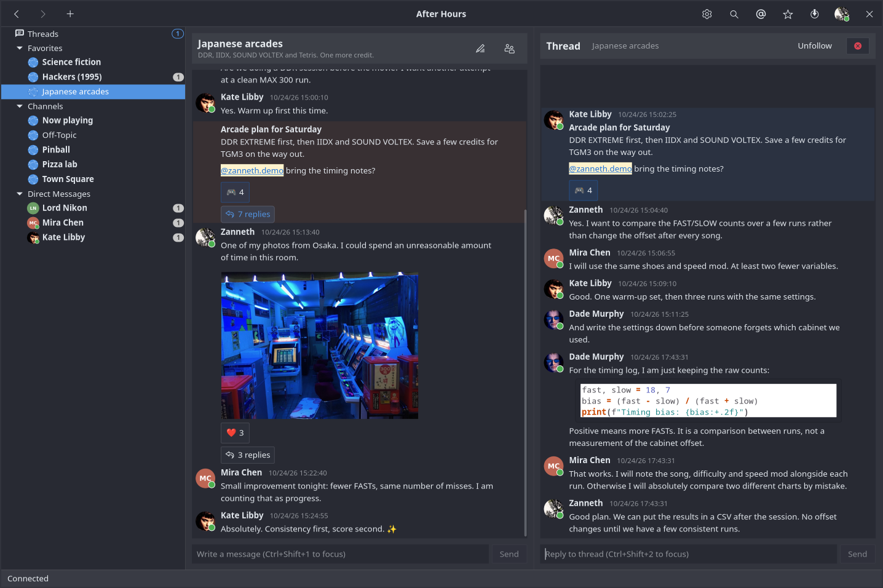This screenshot has height=588, width=883.
Task: Open the Off-Topic channel
Action: pos(93,135)
